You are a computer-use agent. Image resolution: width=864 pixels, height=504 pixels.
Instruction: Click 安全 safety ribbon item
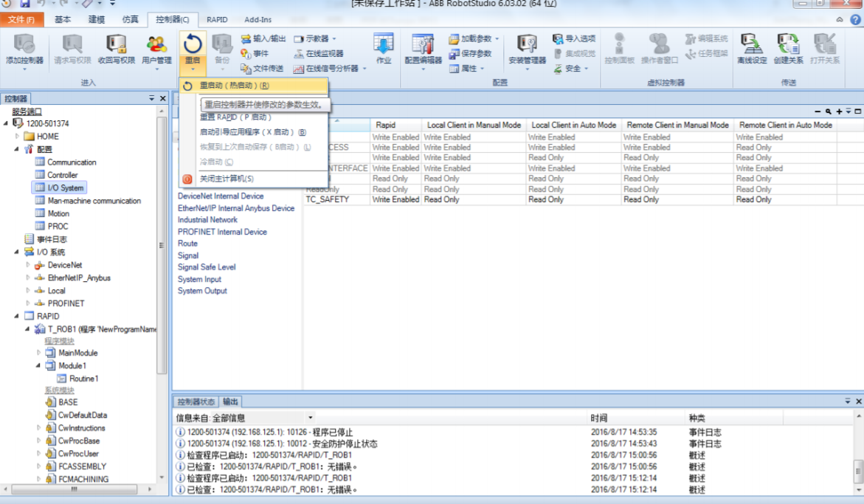[570, 69]
